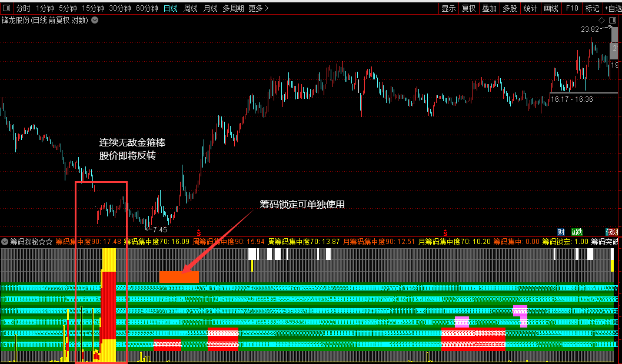Open the 复权 price adjustment menu

pyautogui.click(x=469, y=8)
